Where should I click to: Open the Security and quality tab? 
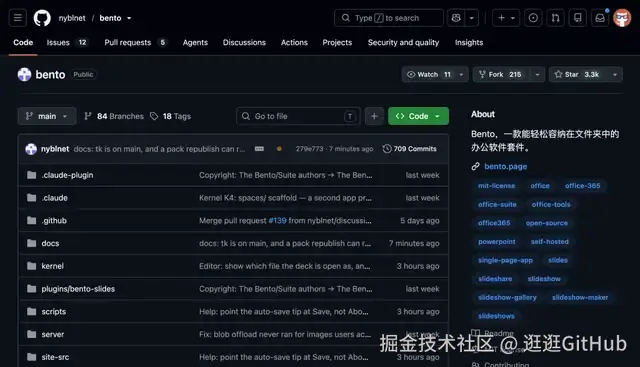pyautogui.click(x=403, y=42)
